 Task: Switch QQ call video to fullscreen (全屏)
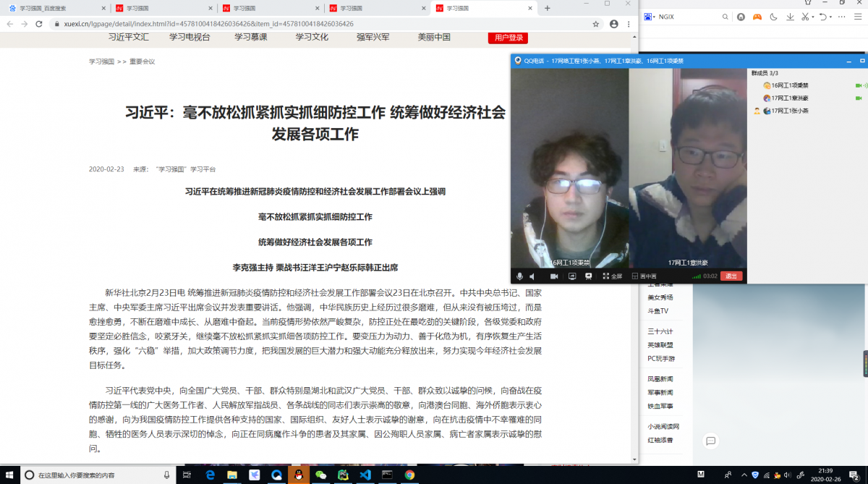pyautogui.click(x=612, y=276)
